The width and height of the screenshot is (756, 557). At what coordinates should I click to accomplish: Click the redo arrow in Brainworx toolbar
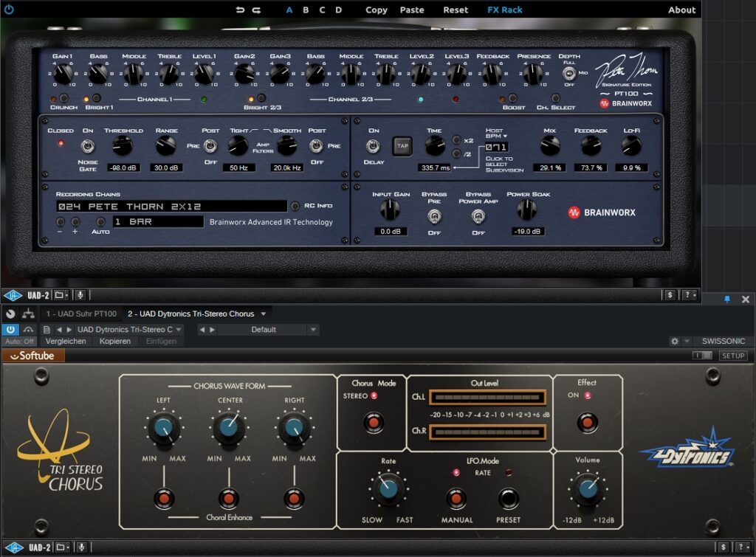click(x=256, y=10)
